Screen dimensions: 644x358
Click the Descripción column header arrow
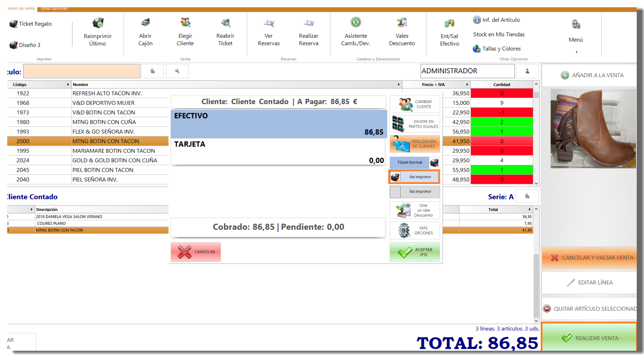[x=32, y=209]
